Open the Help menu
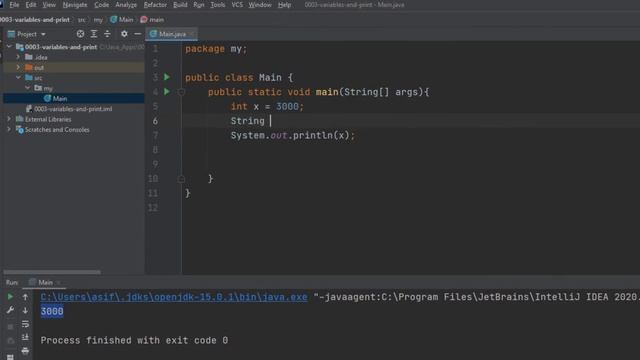Screen dimensions: 640x360 [284, 5]
